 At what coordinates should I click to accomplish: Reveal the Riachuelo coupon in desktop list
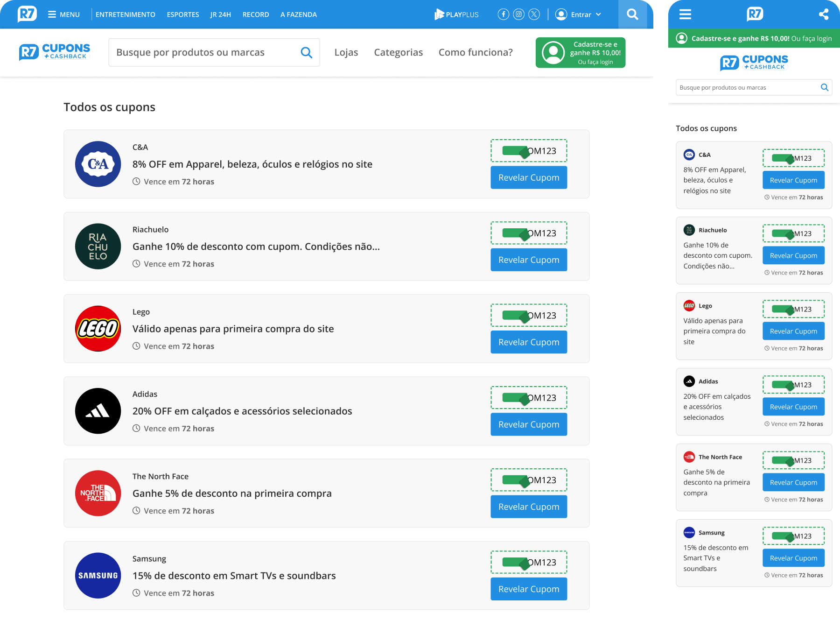point(529,260)
